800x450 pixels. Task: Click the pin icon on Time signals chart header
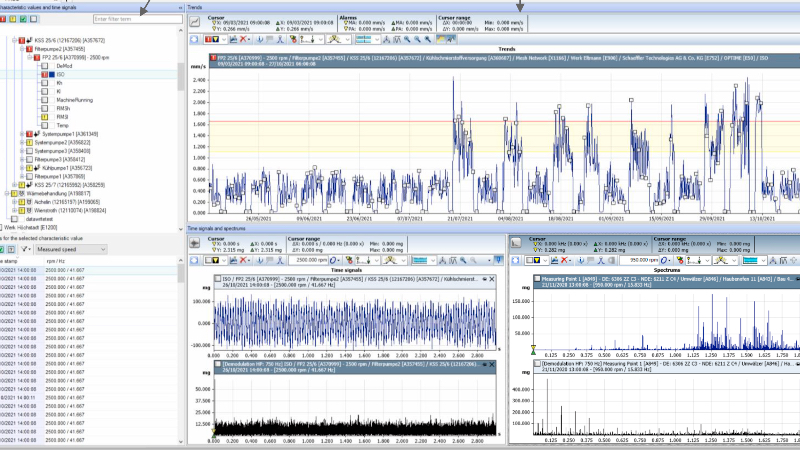click(x=483, y=277)
